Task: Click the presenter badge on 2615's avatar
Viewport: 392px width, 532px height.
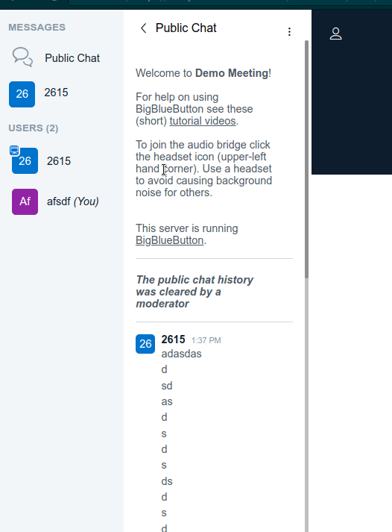Action: click(x=14, y=150)
